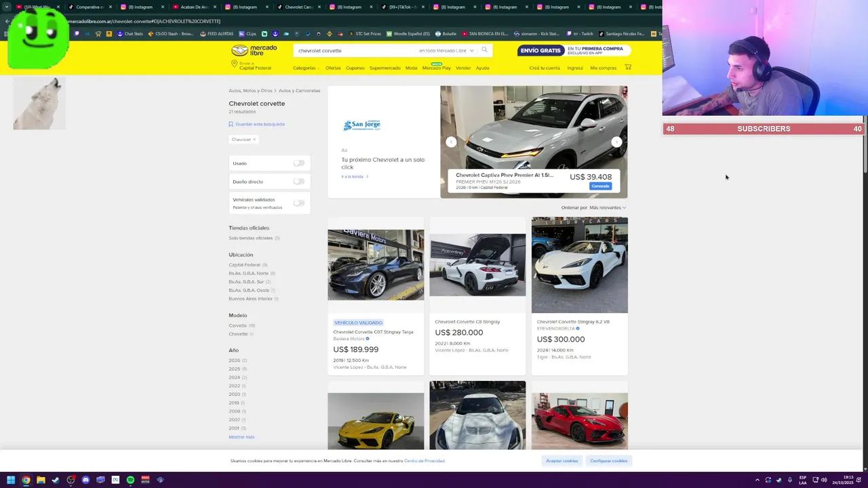Remove the Chevrolet filter tag
The image size is (868, 488).
coord(254,140)
